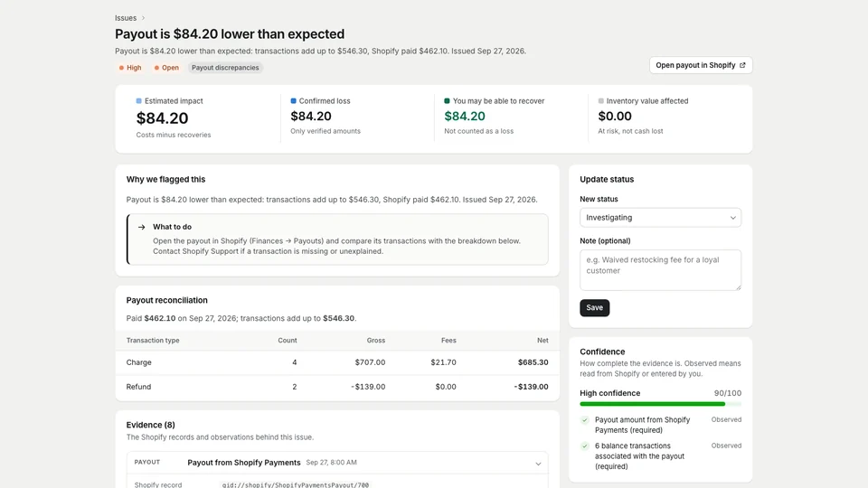Click the Charge gross $707.00 cell

pyautogui.click(x=370, y=362)
